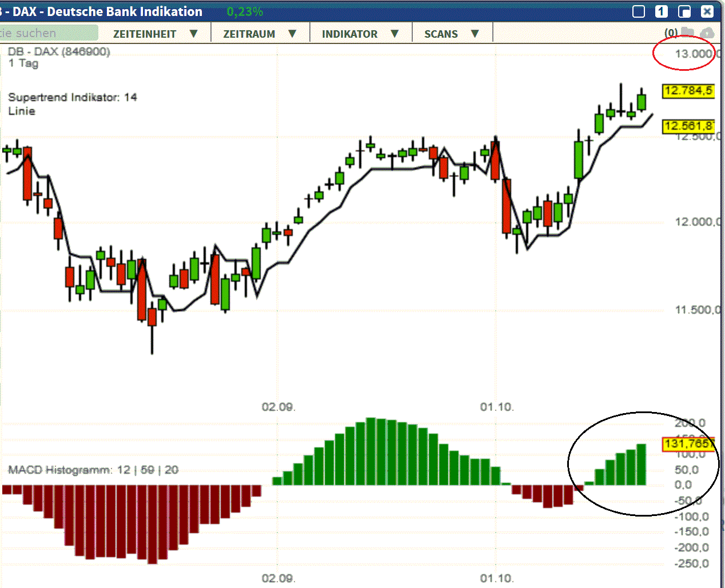The width and height of the screenshot is (725, 588).
Task: Click the yellow 12.784,5 price tag
Action: click(688, 91)
